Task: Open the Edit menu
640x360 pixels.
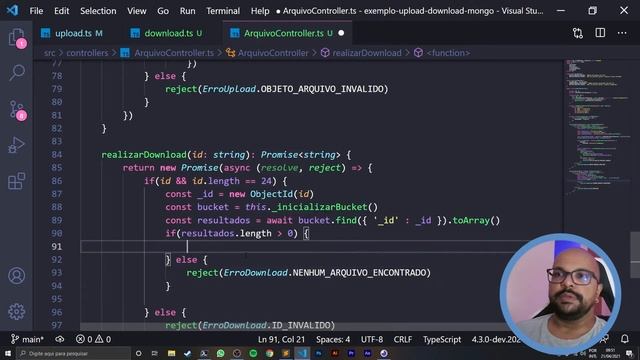Action: point(62,11)
